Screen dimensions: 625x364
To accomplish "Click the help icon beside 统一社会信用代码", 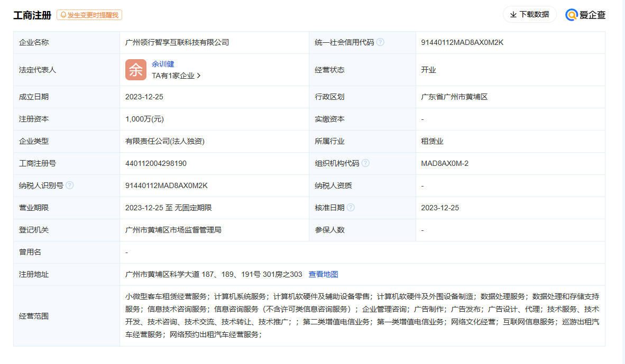I will click(x=380, y=42).
